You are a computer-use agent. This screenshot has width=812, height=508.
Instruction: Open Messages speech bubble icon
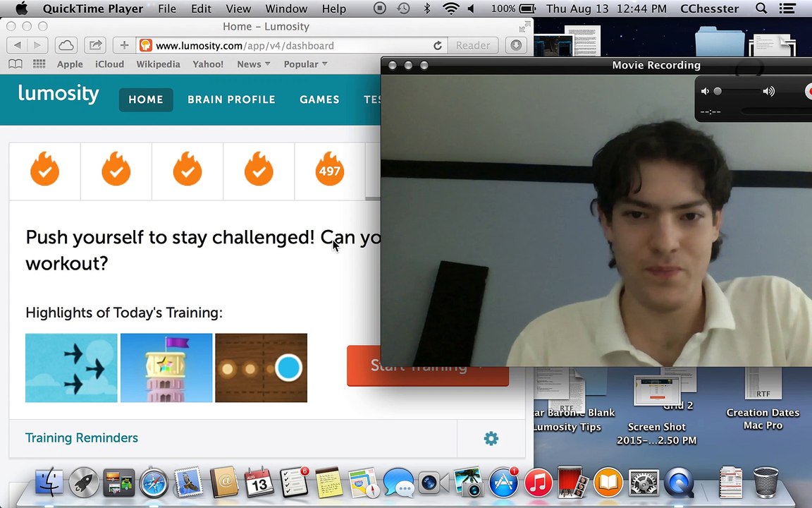[398, 483]
